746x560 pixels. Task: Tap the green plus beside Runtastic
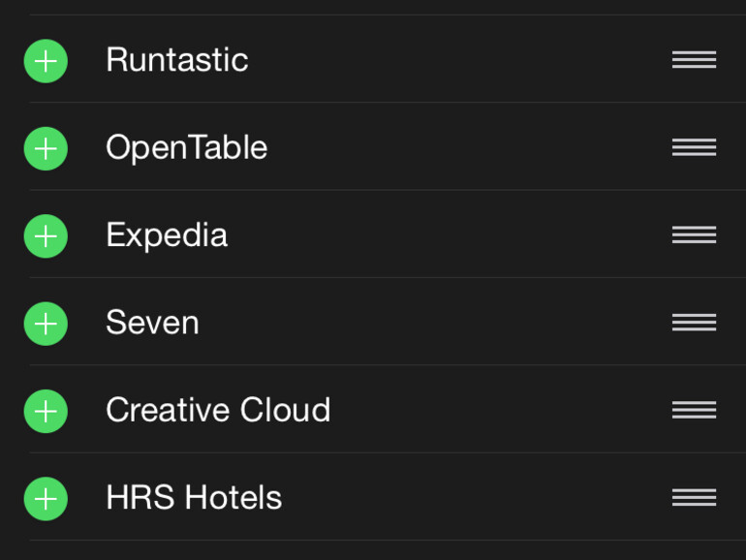(x=46, y=61)
